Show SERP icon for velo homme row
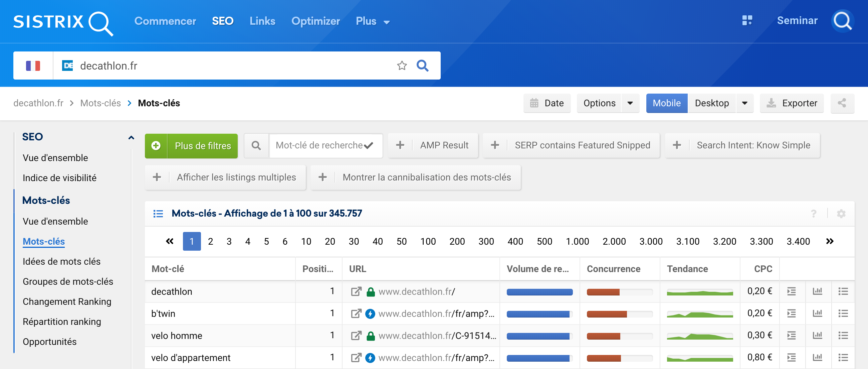 click(x=791, y=336)
